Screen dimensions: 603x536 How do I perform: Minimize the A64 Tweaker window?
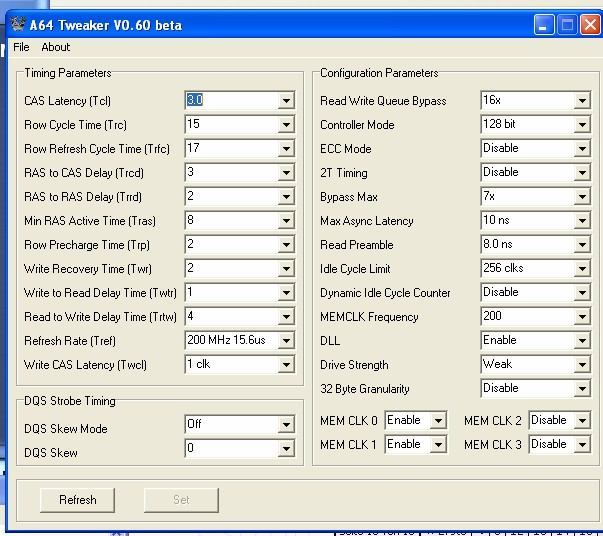coord(544,25)
